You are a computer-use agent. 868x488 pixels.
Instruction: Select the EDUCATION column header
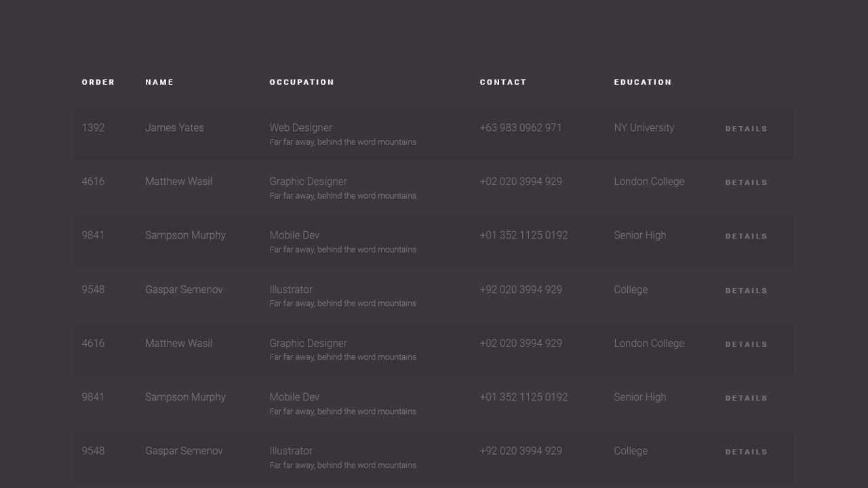643,82
